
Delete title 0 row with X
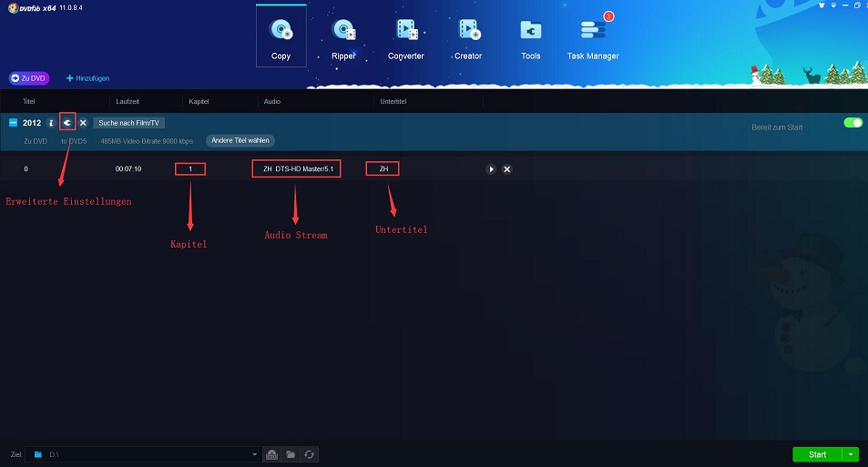pyautogui.click(x=507, y=169)
